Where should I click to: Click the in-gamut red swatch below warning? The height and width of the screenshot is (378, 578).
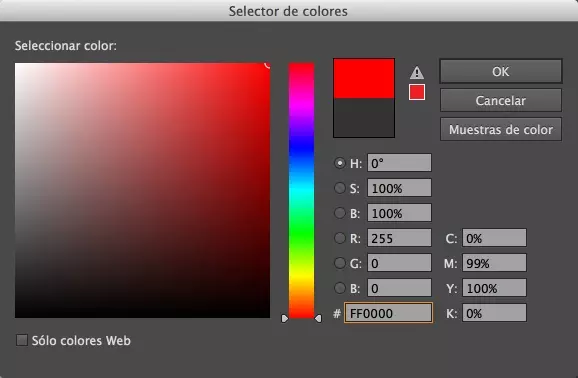417,92
